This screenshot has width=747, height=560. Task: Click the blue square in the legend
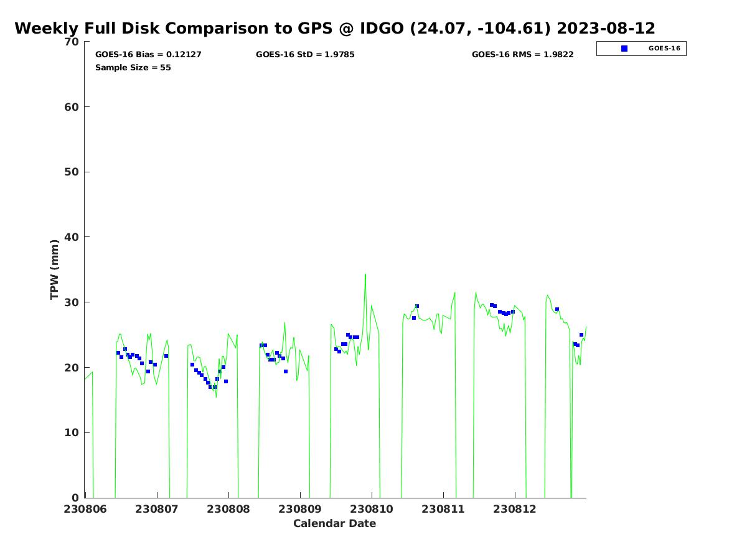click(624, 49)
